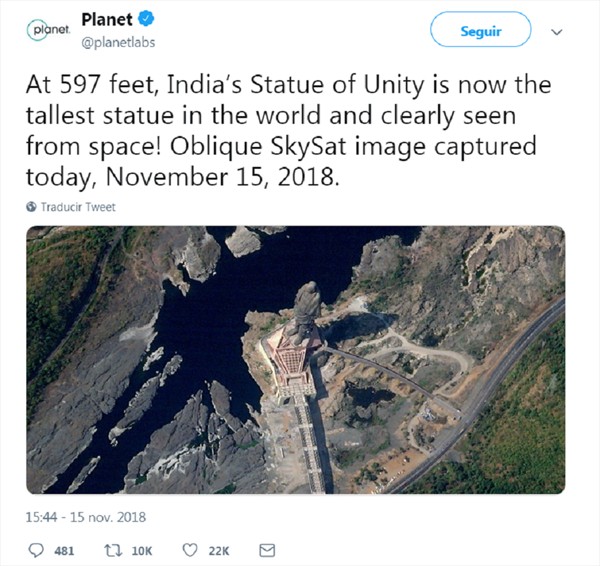The height and width of the screenshot is (566, 600).
Task: Click the 481 replies count
Action: click(65, 551)
